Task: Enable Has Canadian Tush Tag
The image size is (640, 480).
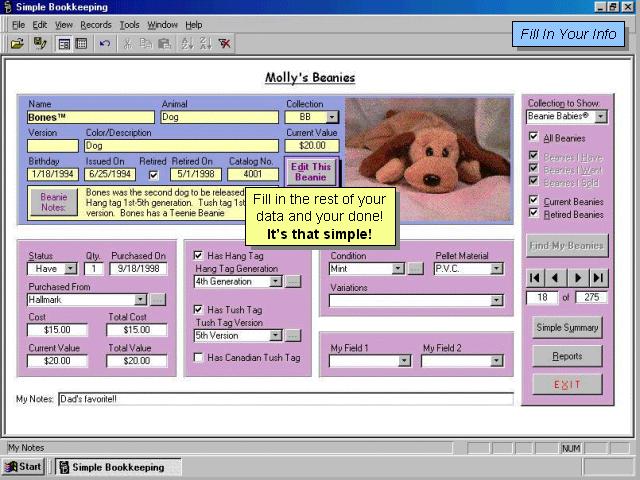Action: coord(199,357)
